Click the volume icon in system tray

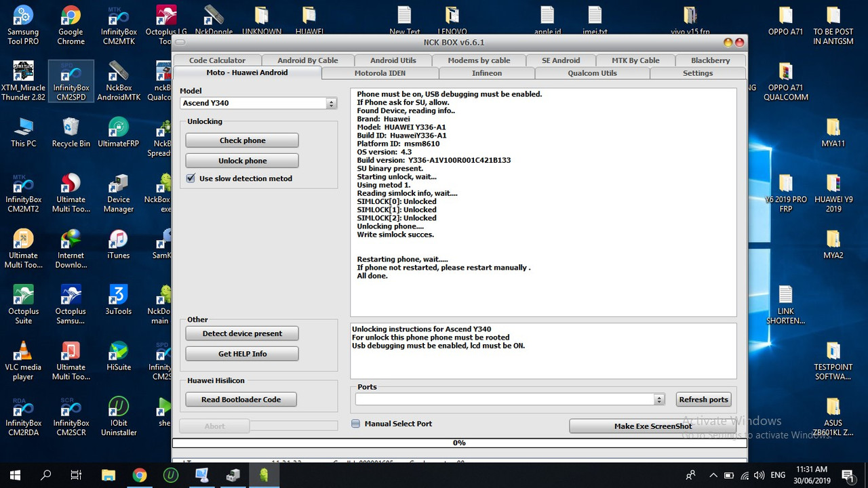coord(759,475)
